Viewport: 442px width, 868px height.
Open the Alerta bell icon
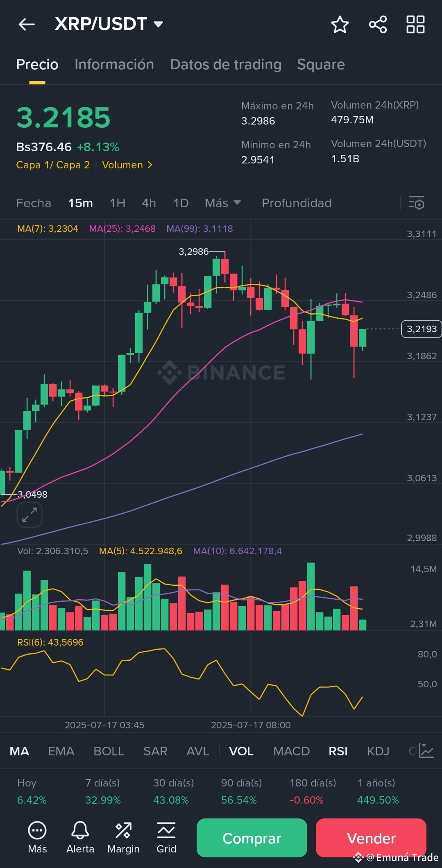click(x=80, y=838)
